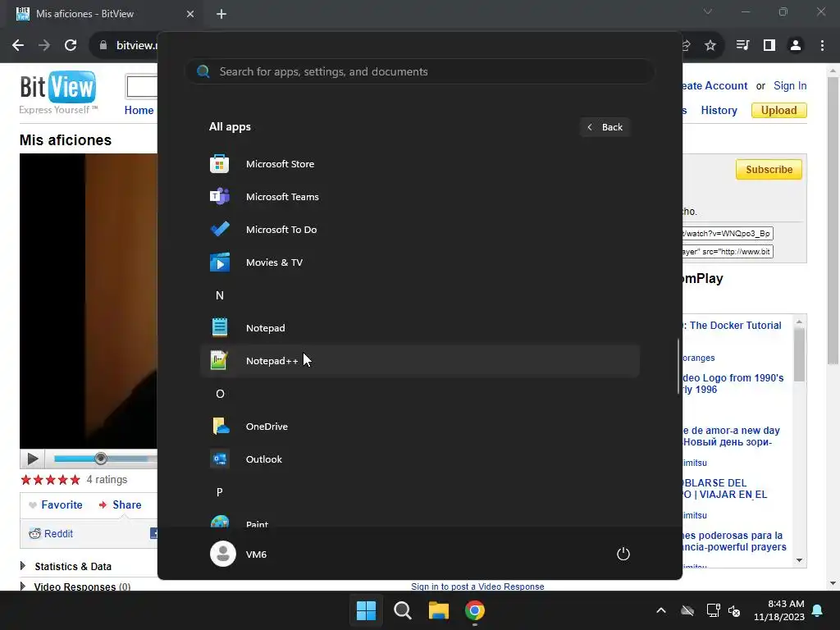Image resolution: width=840 pixels, height=630 pixels.
Task: Open History link on BitView
Action: click(719, 111)
